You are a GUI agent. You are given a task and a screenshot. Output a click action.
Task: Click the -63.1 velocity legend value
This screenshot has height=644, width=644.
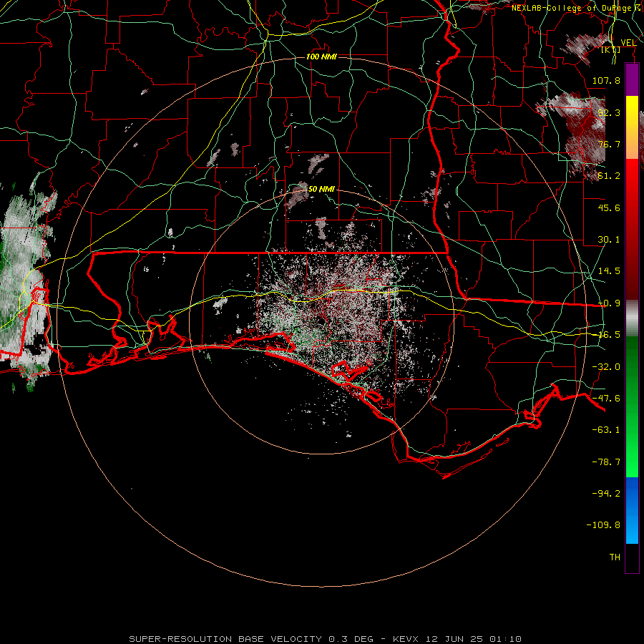606,430
